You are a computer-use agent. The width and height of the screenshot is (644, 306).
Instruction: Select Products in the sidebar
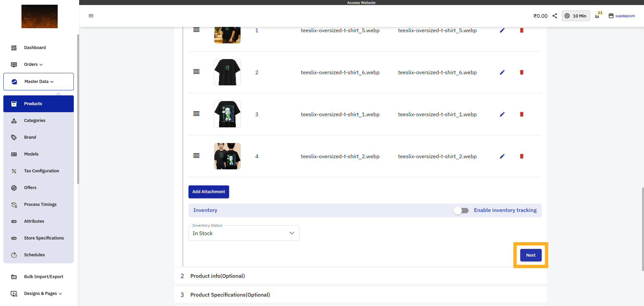[x=39, y=104]
